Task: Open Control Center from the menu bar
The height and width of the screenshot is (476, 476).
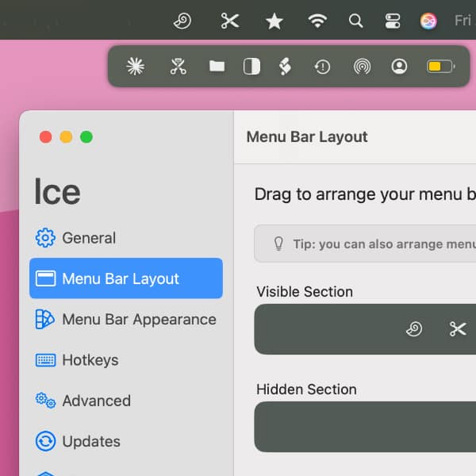Action: (x=393, y=21)
